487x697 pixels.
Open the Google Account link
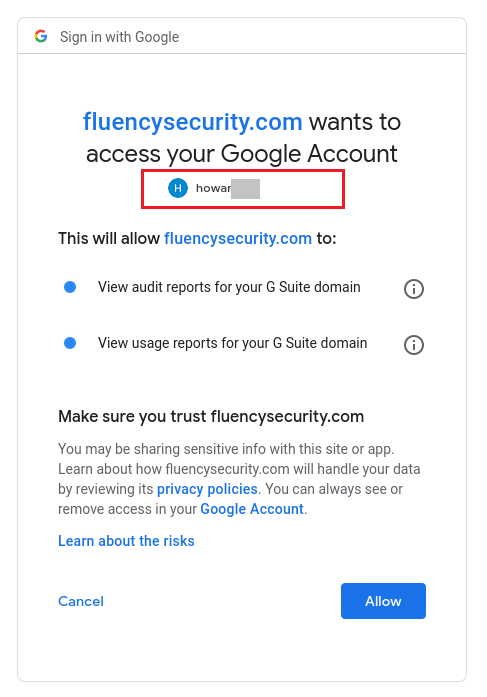click(252, 509)
